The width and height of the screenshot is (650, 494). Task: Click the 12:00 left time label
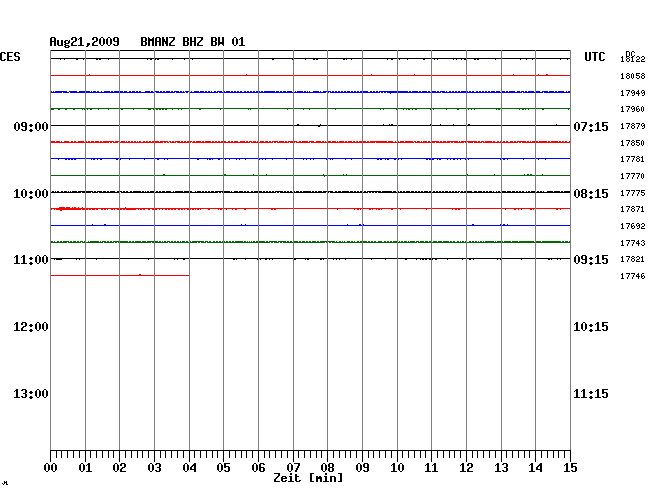[x=31, y=327]
